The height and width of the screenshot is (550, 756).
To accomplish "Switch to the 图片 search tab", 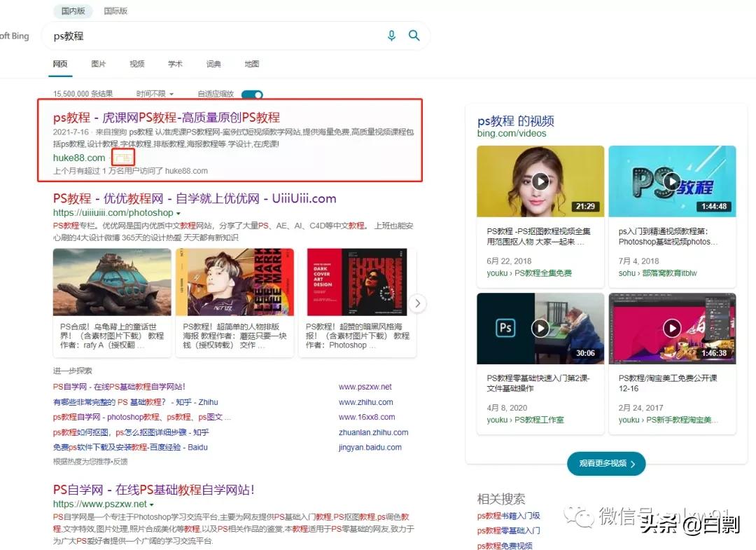I will tap(98, 64).
